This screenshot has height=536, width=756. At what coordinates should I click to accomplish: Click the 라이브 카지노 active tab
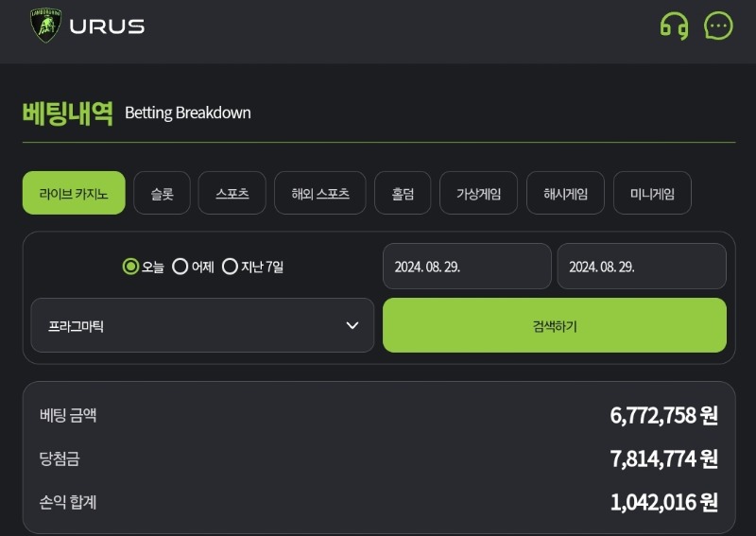click(x=74, y=193)
